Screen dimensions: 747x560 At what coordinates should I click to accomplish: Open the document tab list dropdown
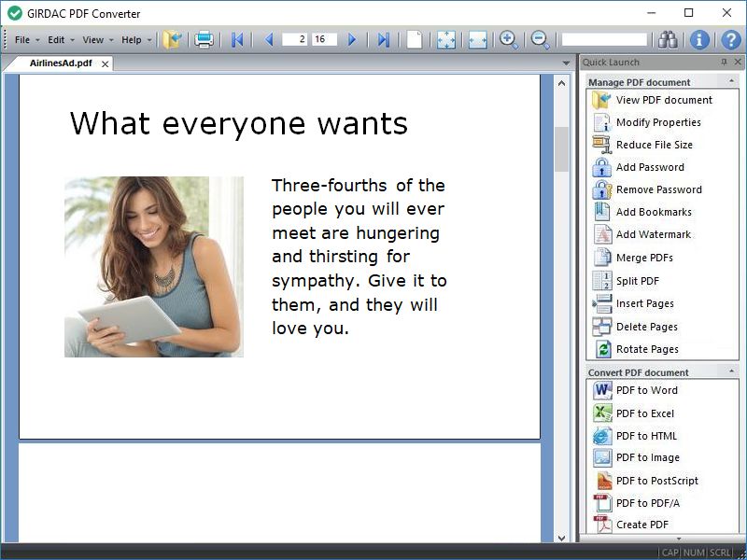566,63
